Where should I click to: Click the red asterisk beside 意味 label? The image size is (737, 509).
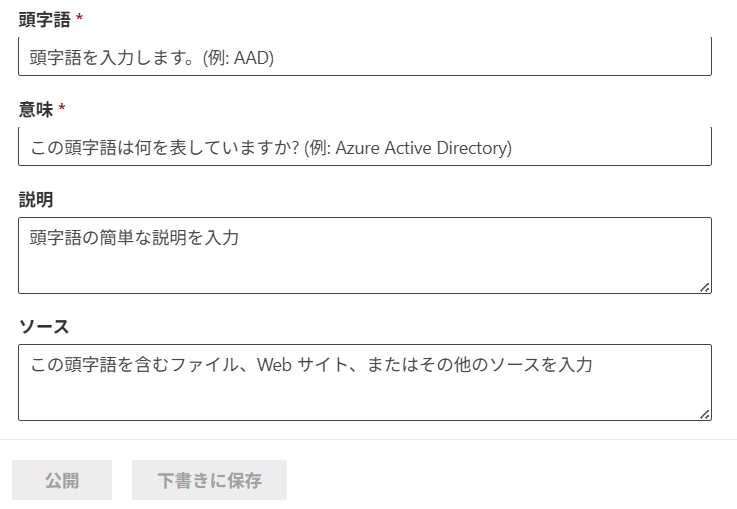click(x=62, y=108)
